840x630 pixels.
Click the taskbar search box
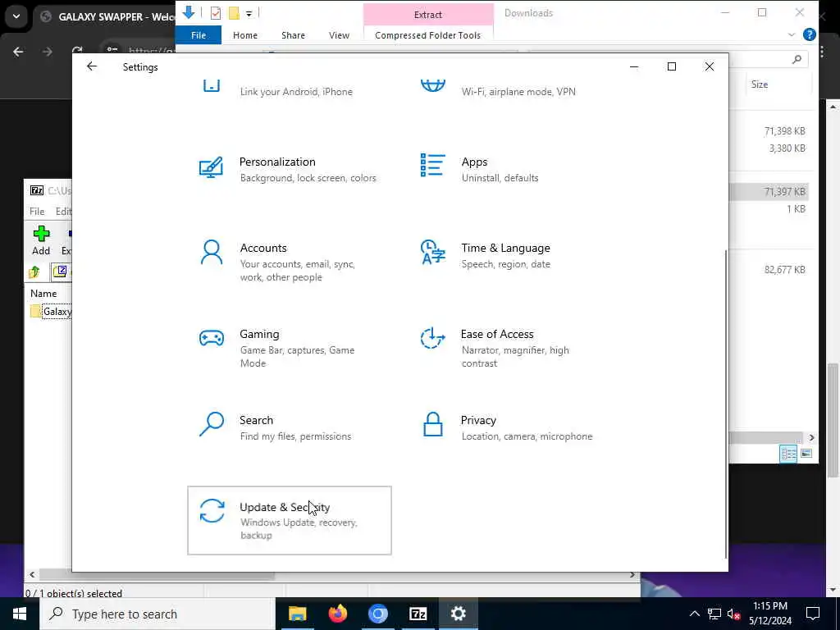[x=158, y=614]
